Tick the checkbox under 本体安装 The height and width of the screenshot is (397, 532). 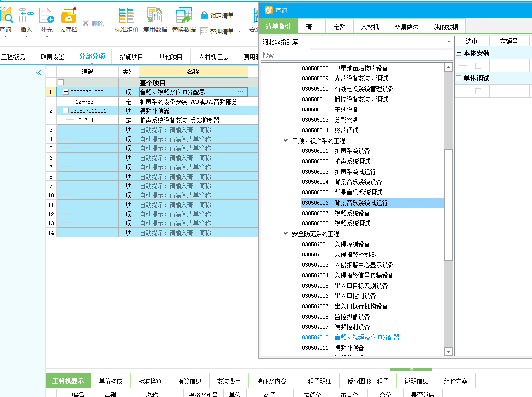(x=478, y=66)
